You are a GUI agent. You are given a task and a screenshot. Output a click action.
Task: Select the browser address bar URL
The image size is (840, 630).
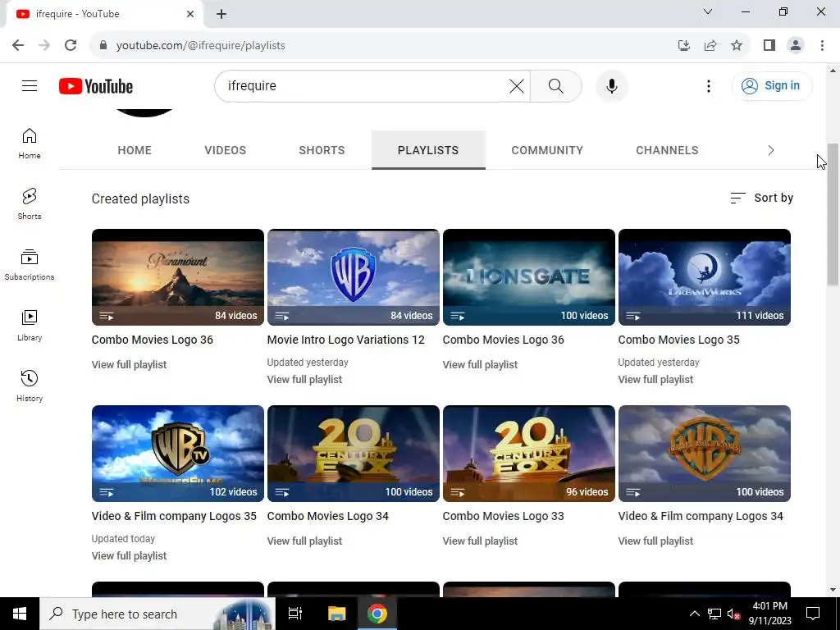tap(200, 46)
